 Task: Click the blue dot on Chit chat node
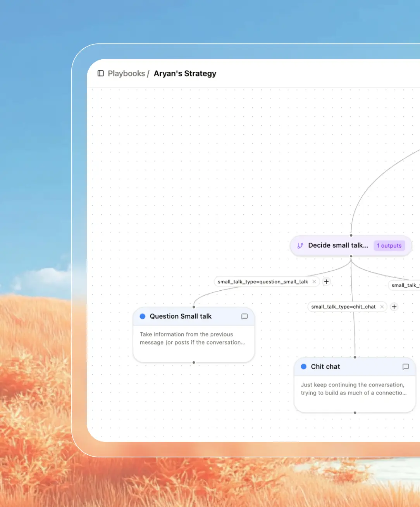[x=304, y=367]
